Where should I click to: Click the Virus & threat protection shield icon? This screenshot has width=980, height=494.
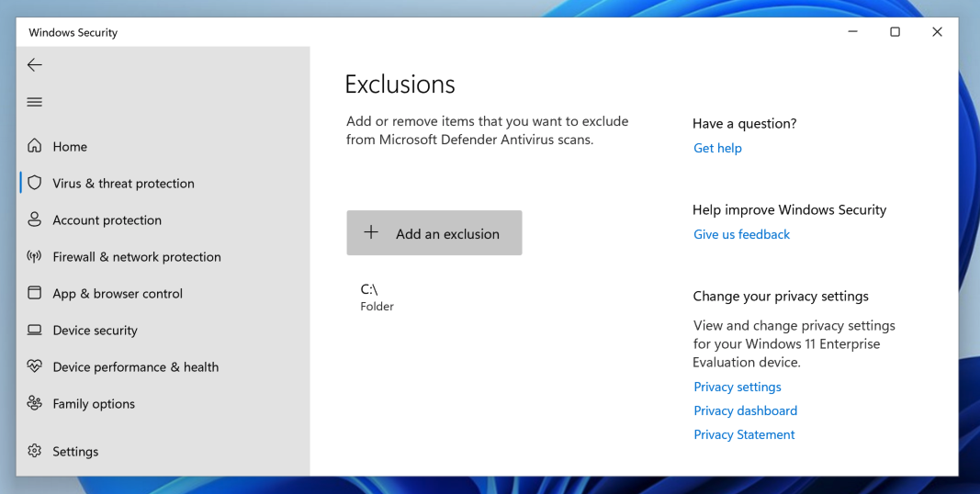[x=35, y=183]
